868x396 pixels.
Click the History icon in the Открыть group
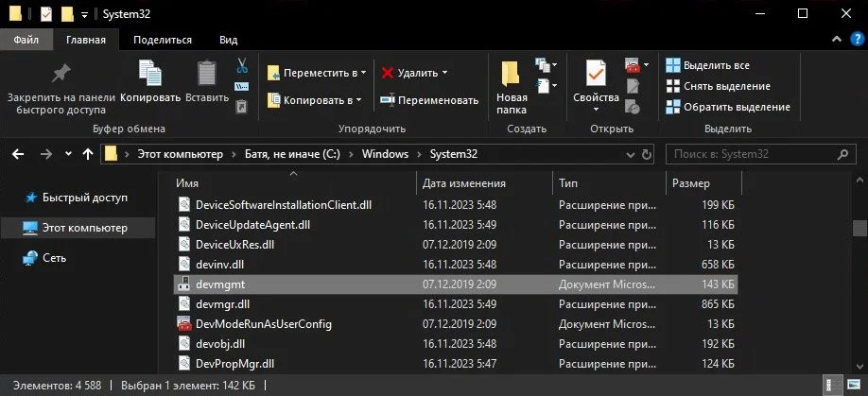pyautogui.click(x=633, y=106)
